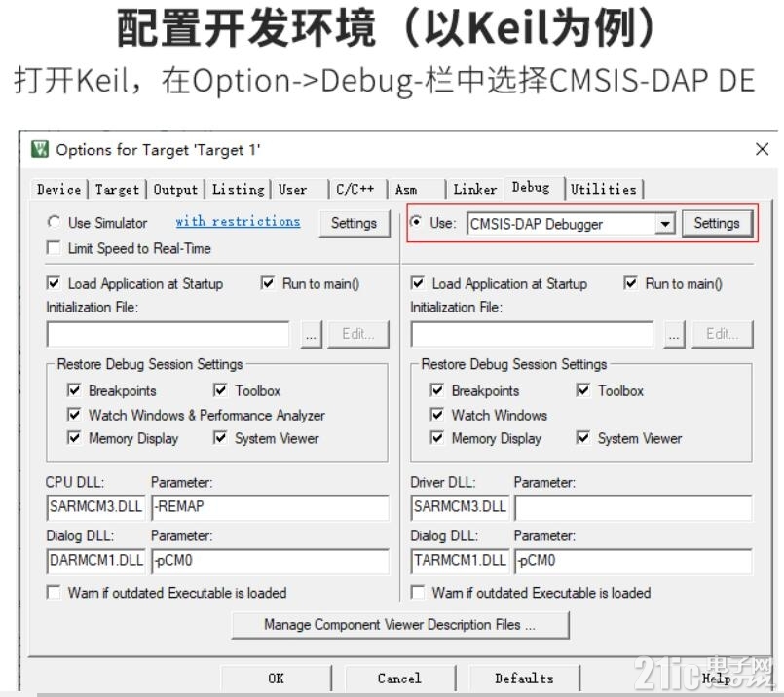Select the Use debugger radio button
Image resolution: width=784 pixels, height=697 pixels.
[416, 222]
